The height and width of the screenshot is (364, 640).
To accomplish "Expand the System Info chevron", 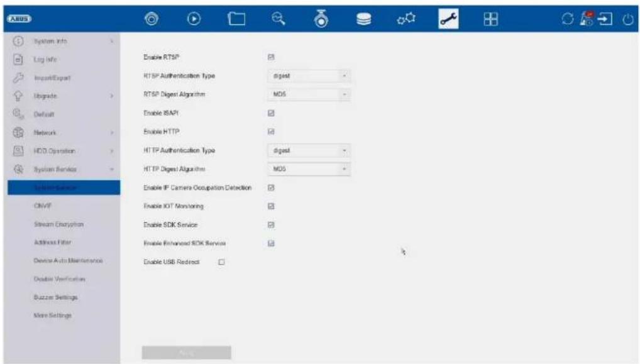I will tap(112, 41).
